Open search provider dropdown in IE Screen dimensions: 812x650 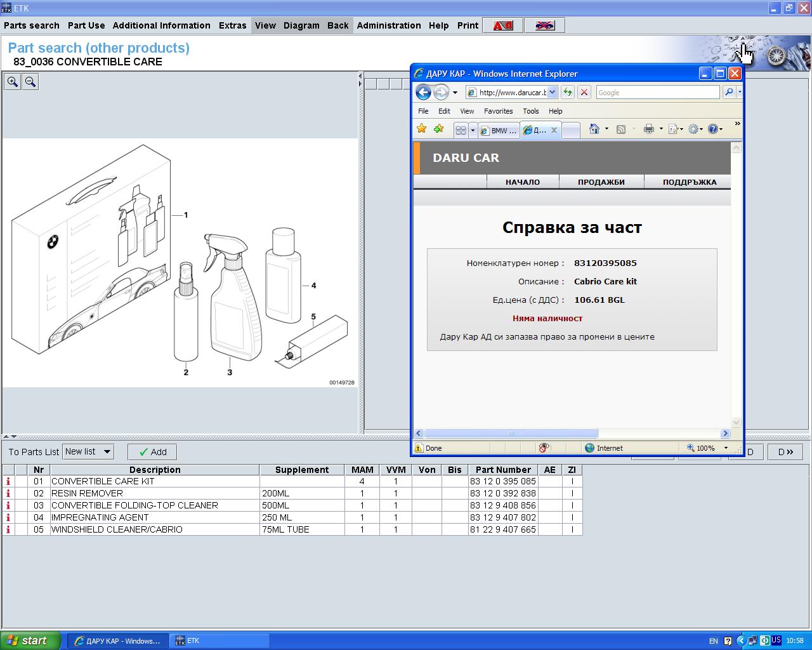click(x=740, y=92)
